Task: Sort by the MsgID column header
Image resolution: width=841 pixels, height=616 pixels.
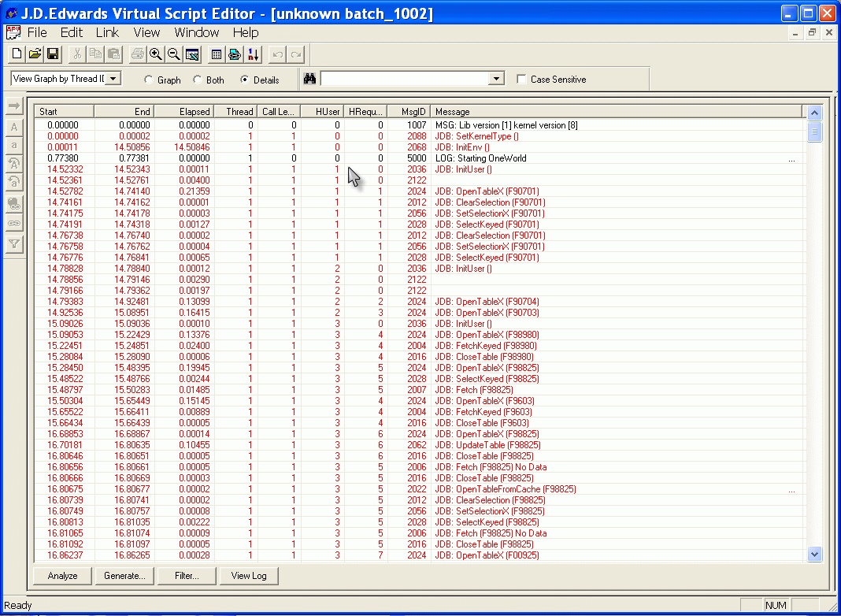Action: point(409,112)
